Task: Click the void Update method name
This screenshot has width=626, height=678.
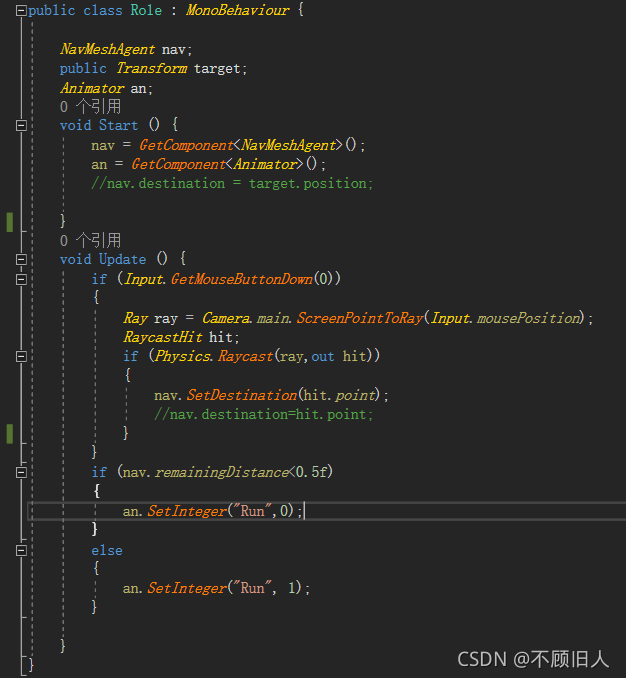Action: [x=122, y=259]
